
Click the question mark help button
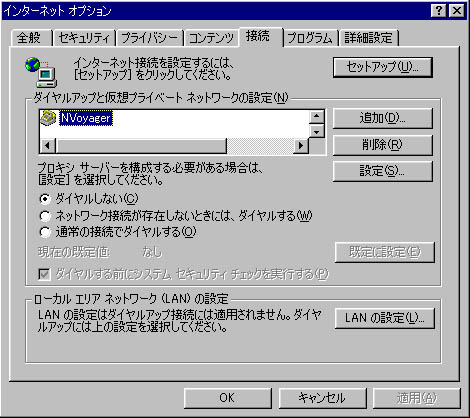tap(439, 11)
